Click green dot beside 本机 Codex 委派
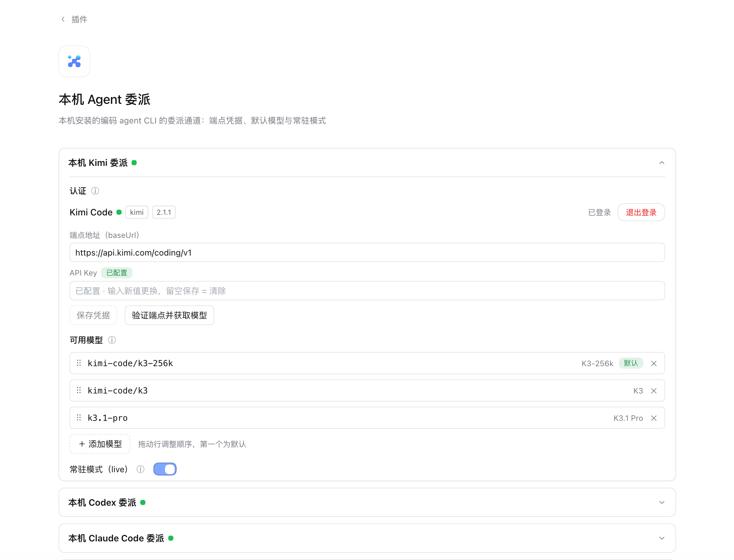 (143, 502)
